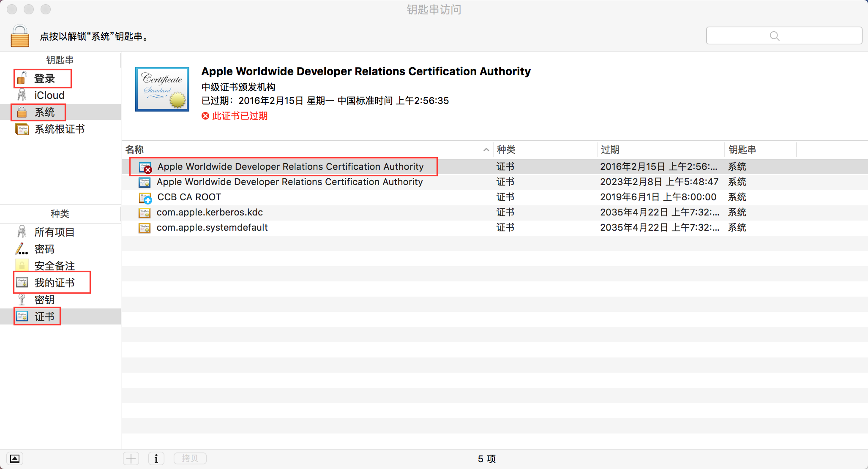Screen dimensions: 868x469
Task: Click the 中级证书颁发机构 subtitle text
Action: tap(238, 87)
